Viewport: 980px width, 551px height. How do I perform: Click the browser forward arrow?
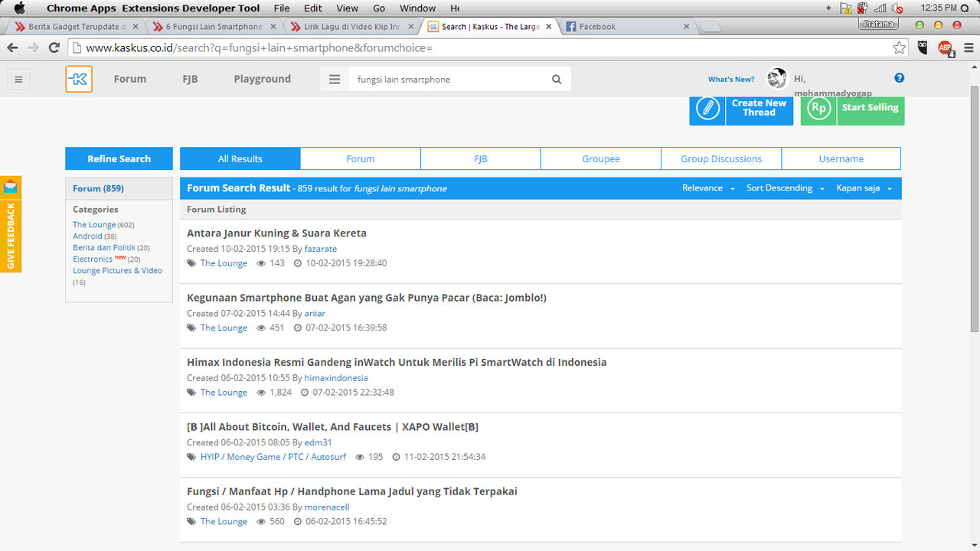coord(33,47)
